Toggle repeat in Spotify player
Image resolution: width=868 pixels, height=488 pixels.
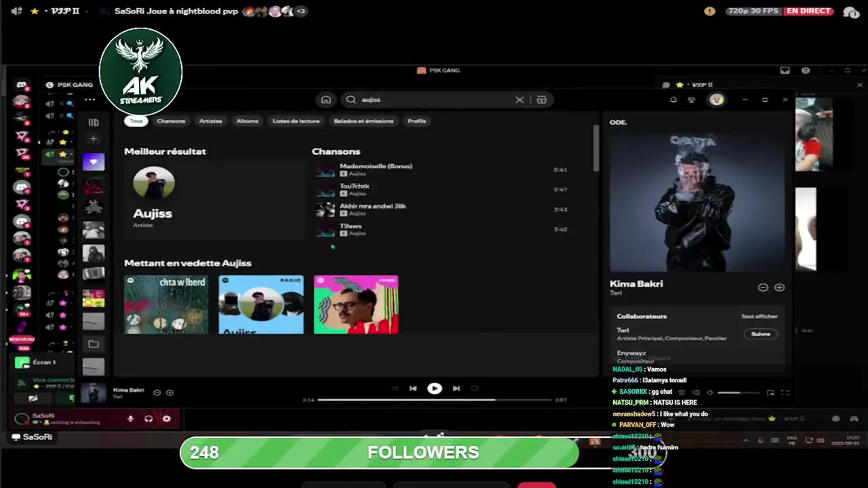(475, 388)
